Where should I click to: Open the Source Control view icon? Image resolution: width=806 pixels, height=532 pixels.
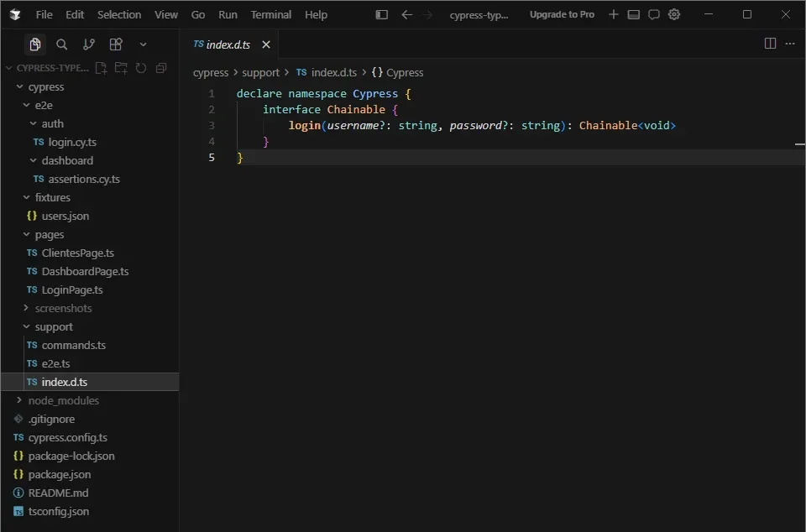point(89,44)
